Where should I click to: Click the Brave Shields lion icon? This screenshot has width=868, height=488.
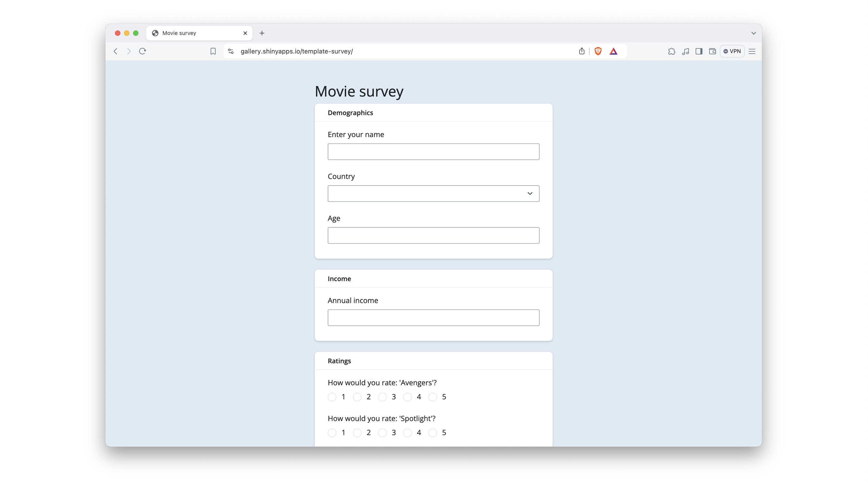[x=598, y=51]
